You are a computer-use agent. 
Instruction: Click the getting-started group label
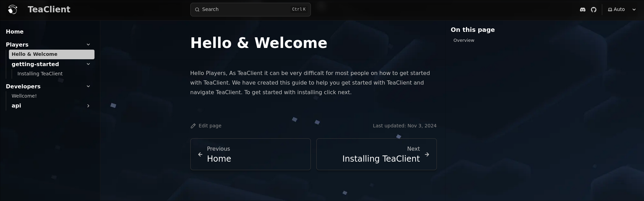pos(35,64)
